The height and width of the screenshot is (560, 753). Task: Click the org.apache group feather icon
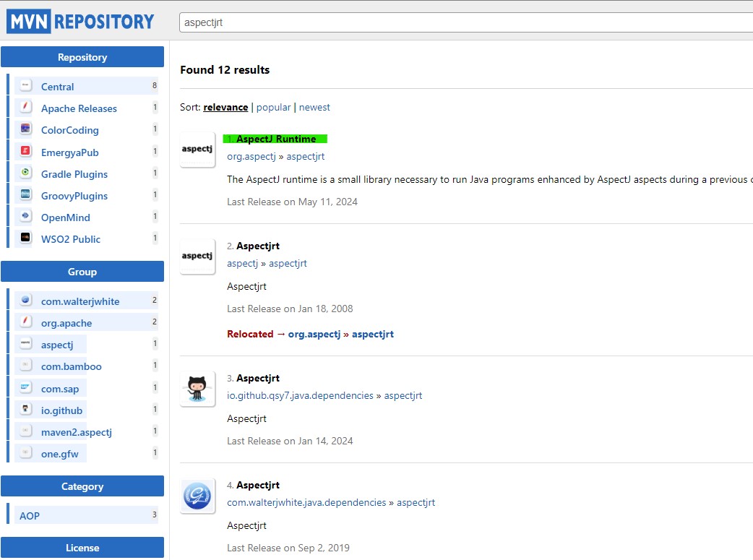25,322
